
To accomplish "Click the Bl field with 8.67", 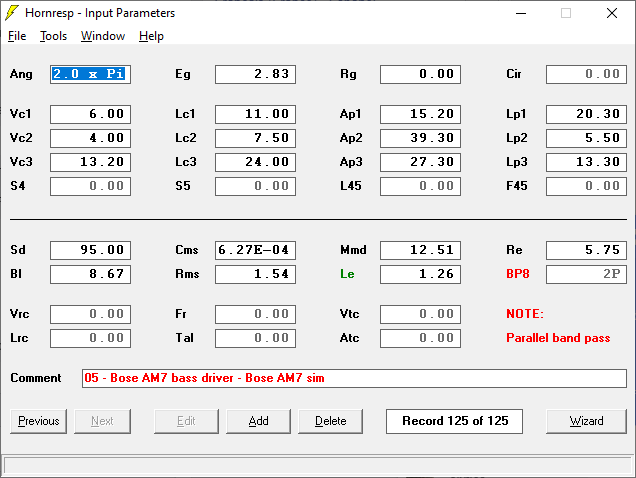I will click(x=90, y=274).
